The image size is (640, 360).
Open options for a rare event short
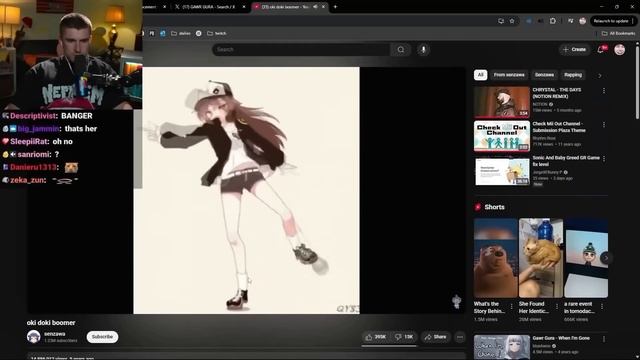click(x=602, y=306)
